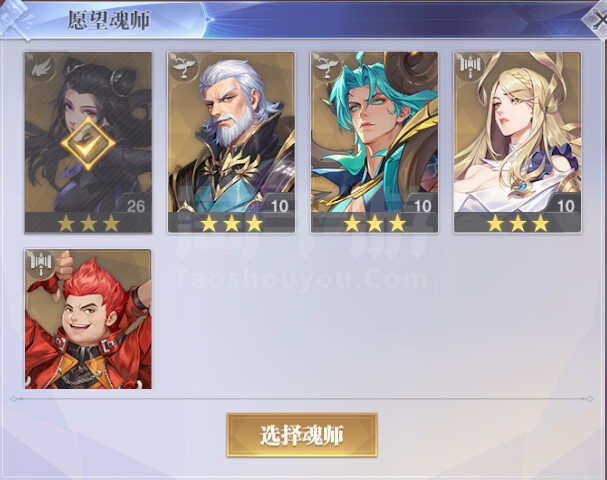The height and width of the screenshot is (480, 607).
Task: Click the 愿望魂师 title header
Action: click(109, 21)
